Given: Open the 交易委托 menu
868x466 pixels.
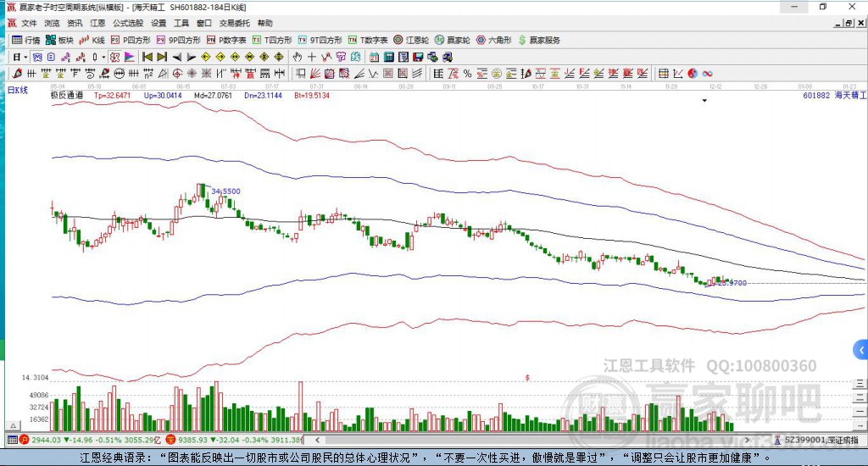Looking at the screenshot, I should (235, 23).
